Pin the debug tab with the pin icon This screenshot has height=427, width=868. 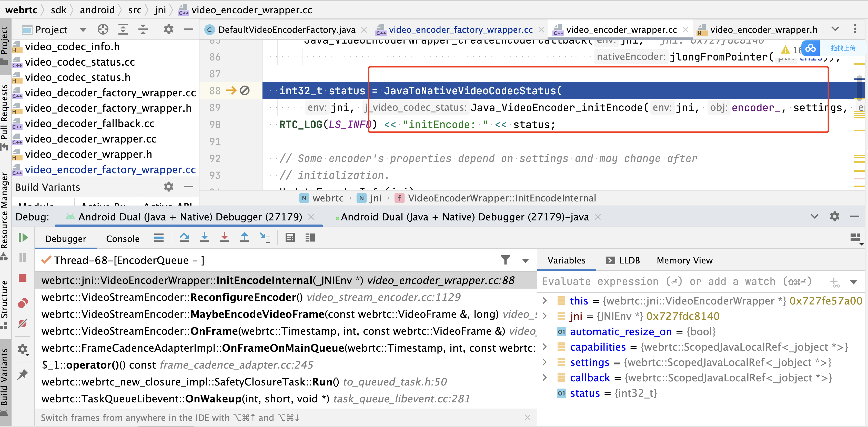pyautogui.click(x=23, y=374)
